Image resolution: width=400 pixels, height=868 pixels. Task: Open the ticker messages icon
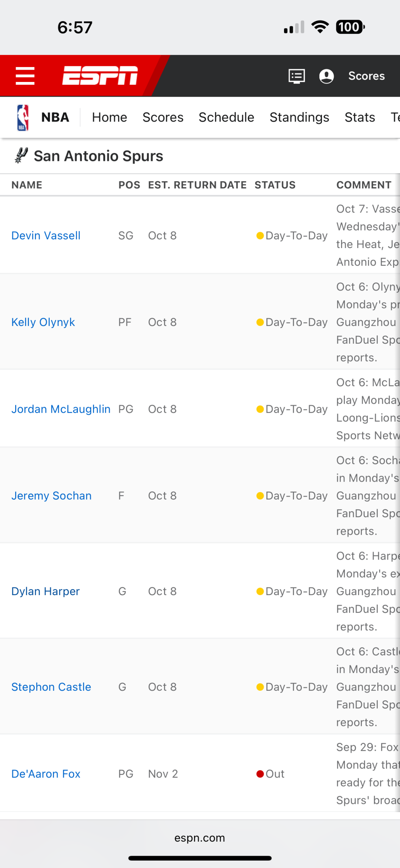pyautogui.click(x=297, y=76)
